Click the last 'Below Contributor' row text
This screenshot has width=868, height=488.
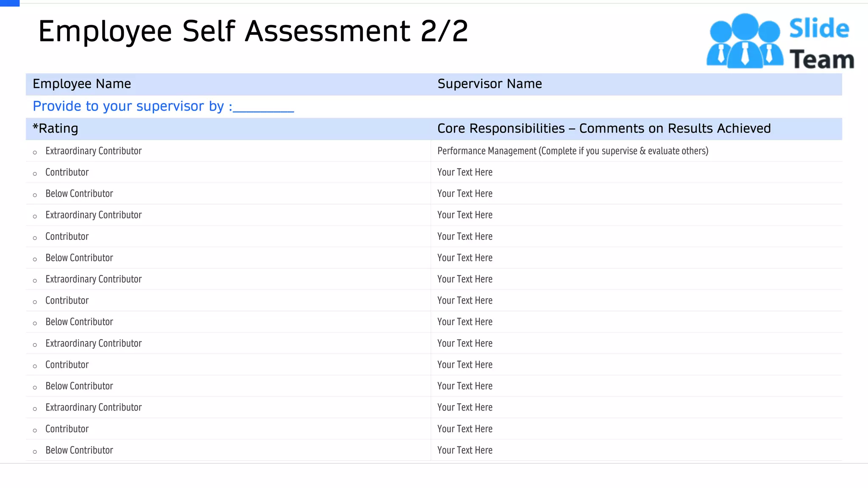(79, 450)
